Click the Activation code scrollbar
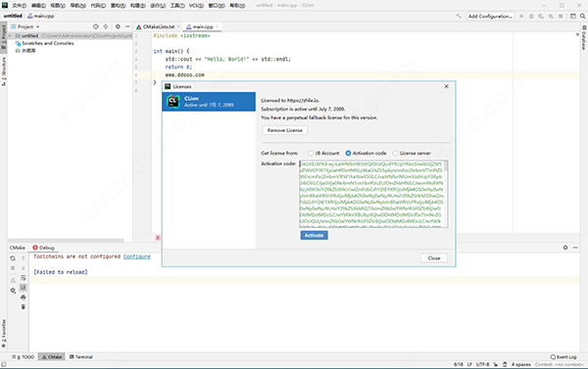This screenshot has height=369, width=588. (x=446, y=193)
